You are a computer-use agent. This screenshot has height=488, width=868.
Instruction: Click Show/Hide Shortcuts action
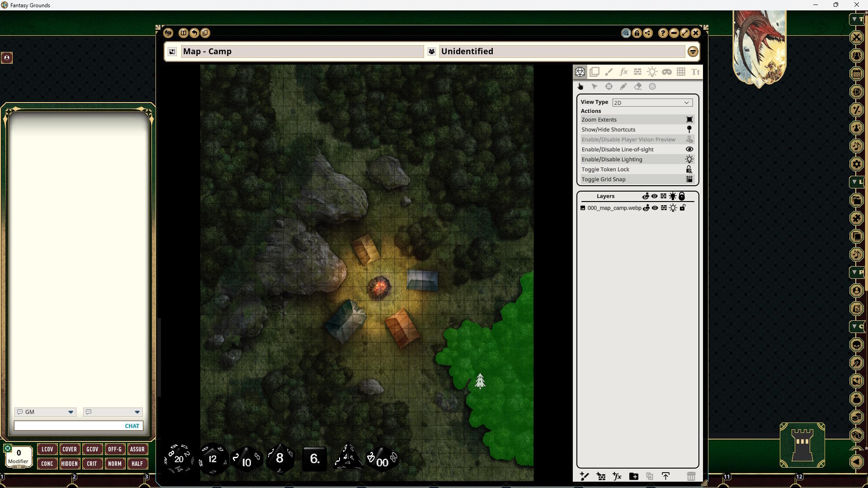(637, 130)
